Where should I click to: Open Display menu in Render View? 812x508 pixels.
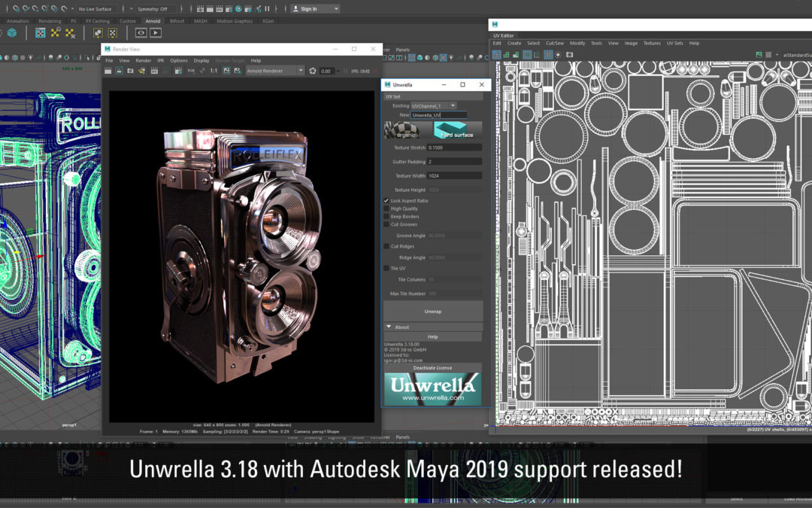coord(201,61)
